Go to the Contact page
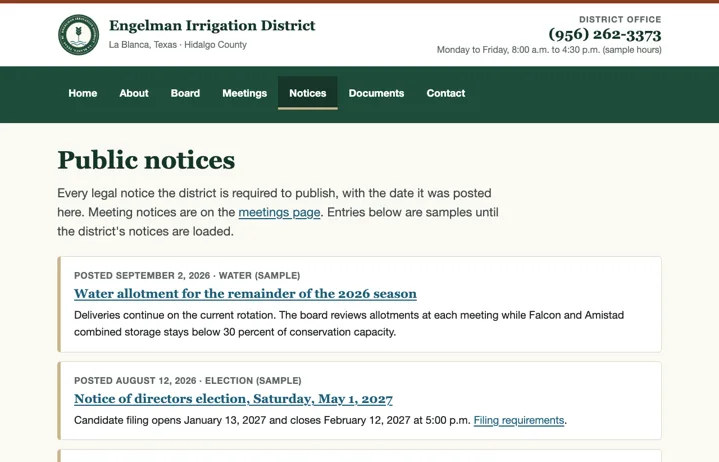The image size is (719, 462). click(446, 93)
